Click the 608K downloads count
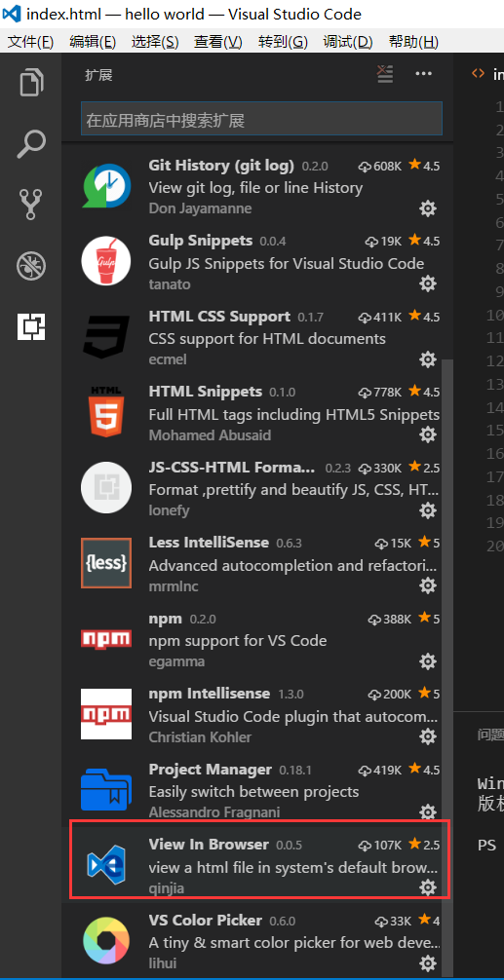This screenshot has width=504, height=980. tap(380, 167)
